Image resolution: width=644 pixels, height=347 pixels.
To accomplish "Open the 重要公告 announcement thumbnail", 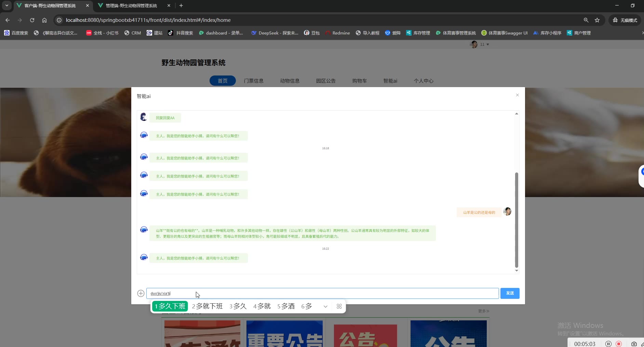I will click(x=284, y=334).
